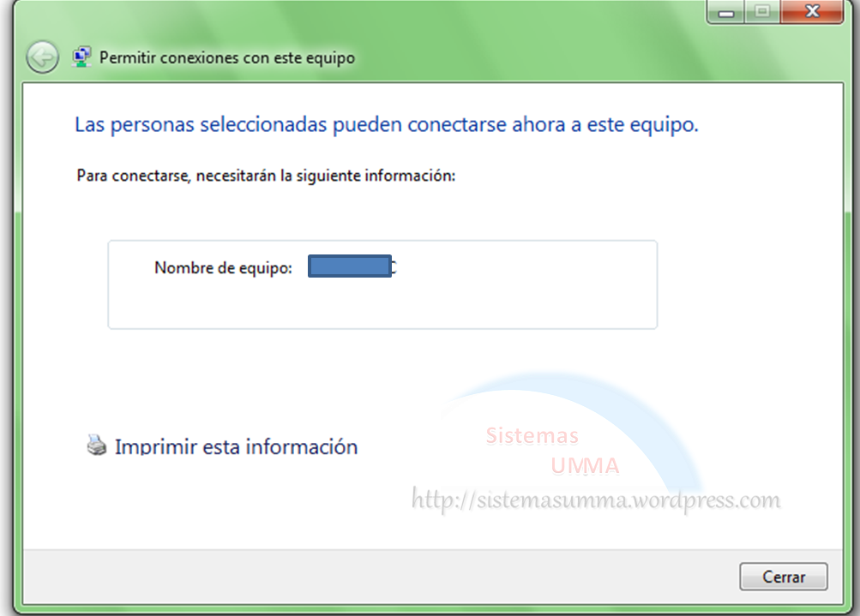The width and height of the screenshot is (860, 616).
Task: Click the letter C after the redacted name
Action: click(x=394, y=267)
